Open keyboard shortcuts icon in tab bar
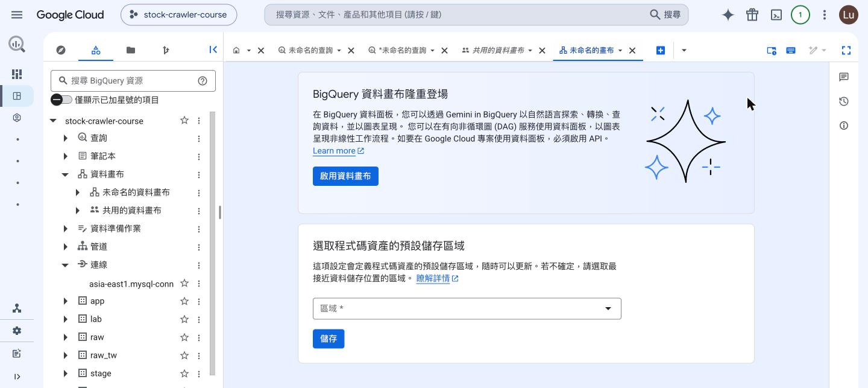 point(791,50)
